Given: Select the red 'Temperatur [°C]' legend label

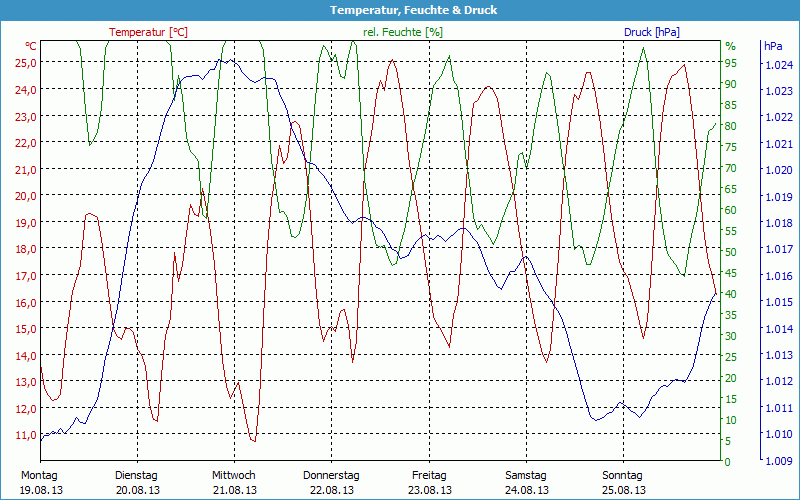Looking at the screenshot, I should [148, 32].
